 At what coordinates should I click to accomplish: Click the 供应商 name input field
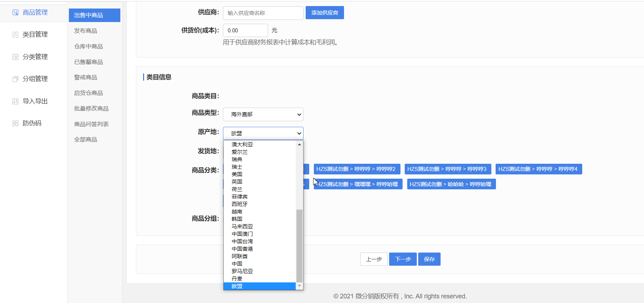pos(263,13)
